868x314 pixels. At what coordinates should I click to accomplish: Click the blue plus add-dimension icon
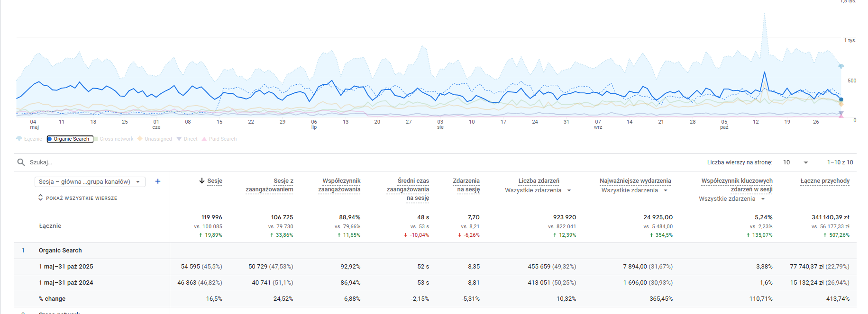coord(158,181)
